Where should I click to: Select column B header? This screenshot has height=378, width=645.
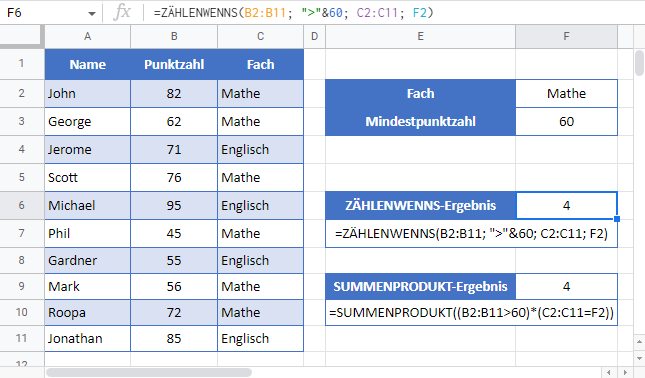click(x=174, y=37)
